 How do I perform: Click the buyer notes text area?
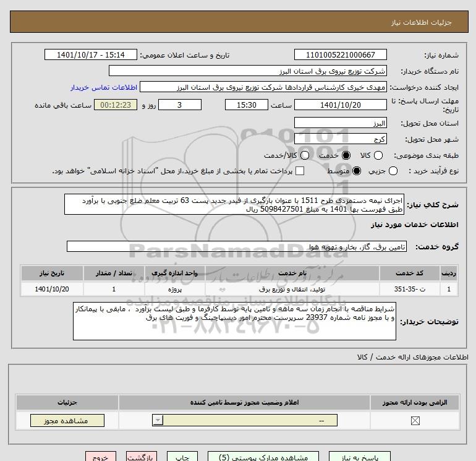tap(234, 321)
